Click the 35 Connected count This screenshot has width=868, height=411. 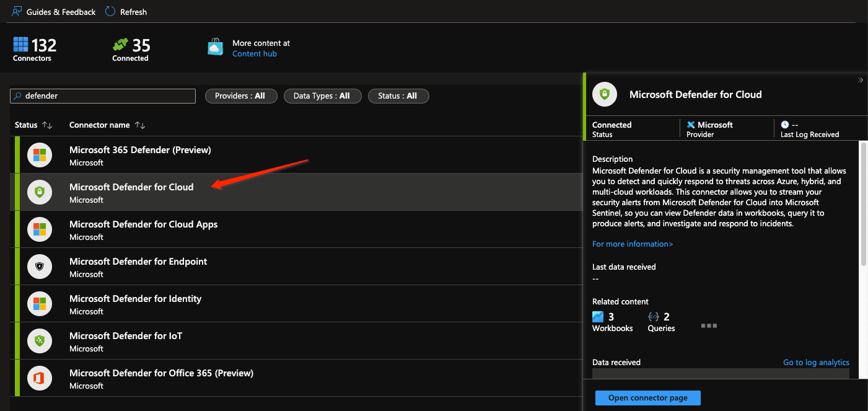tap(141, 45)
